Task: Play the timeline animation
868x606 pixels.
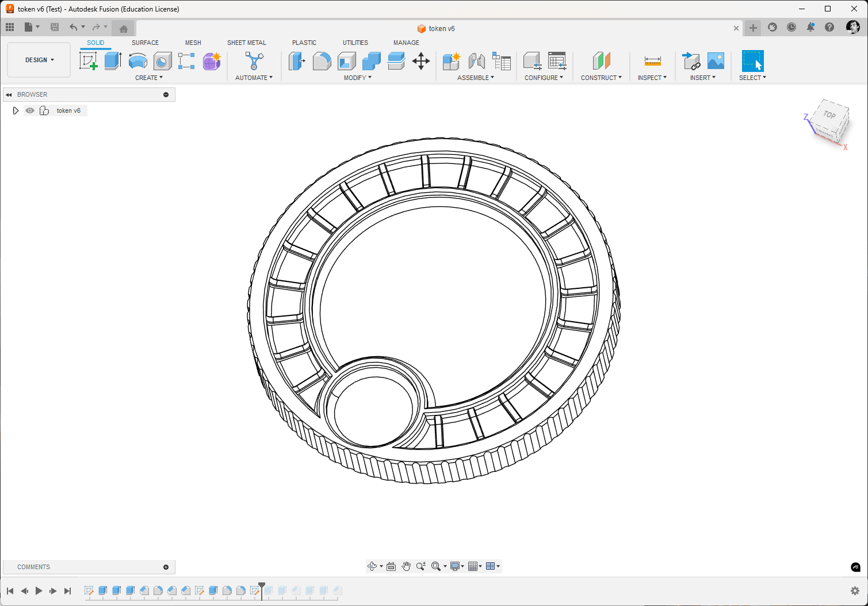Action: coord(39,591)
